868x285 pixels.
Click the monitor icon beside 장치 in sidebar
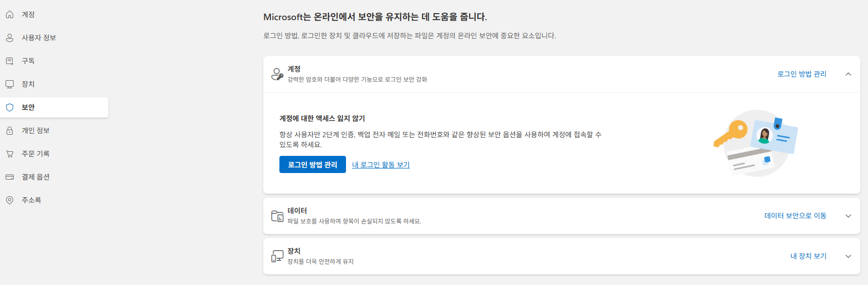click(x=10, y=84)
